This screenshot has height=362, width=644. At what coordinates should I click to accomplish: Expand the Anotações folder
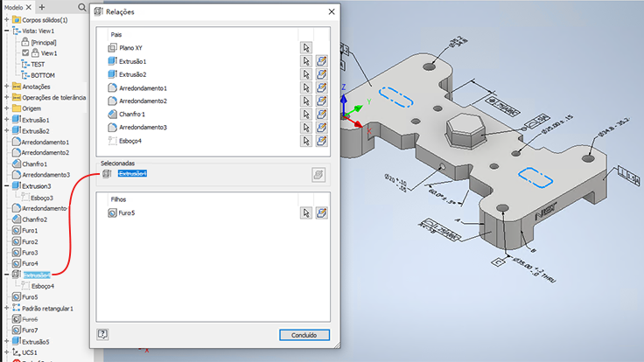pyautogui.click(x=7, y=87)
